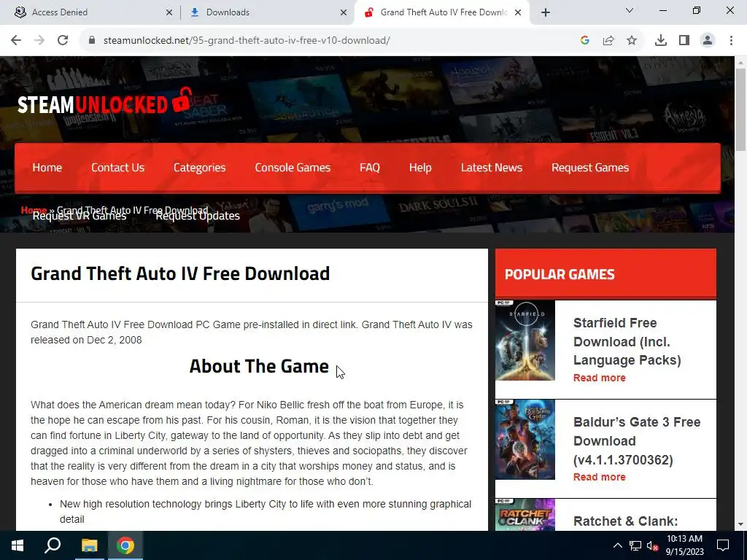This screenshot has height=560, width=747.
Task: Click the About The Game heading
Action: pyautogui.click(x=259, y=366)
